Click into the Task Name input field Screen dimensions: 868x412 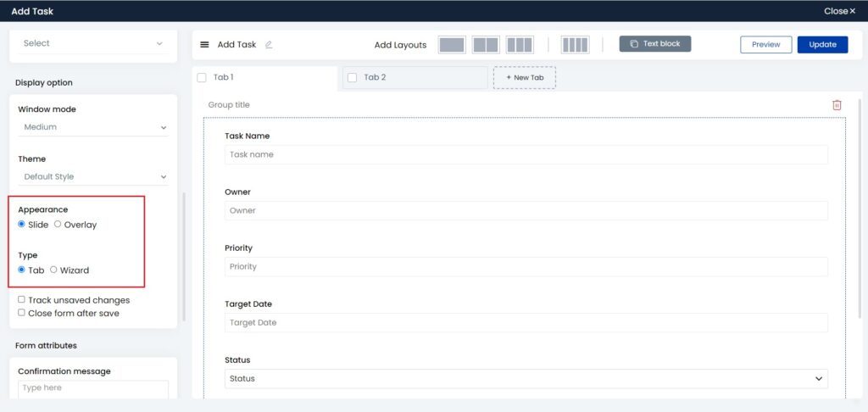click(x=526, y=155)
